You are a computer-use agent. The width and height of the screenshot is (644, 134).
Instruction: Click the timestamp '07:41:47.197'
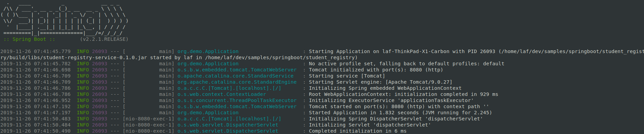click(x=52, y=113)
